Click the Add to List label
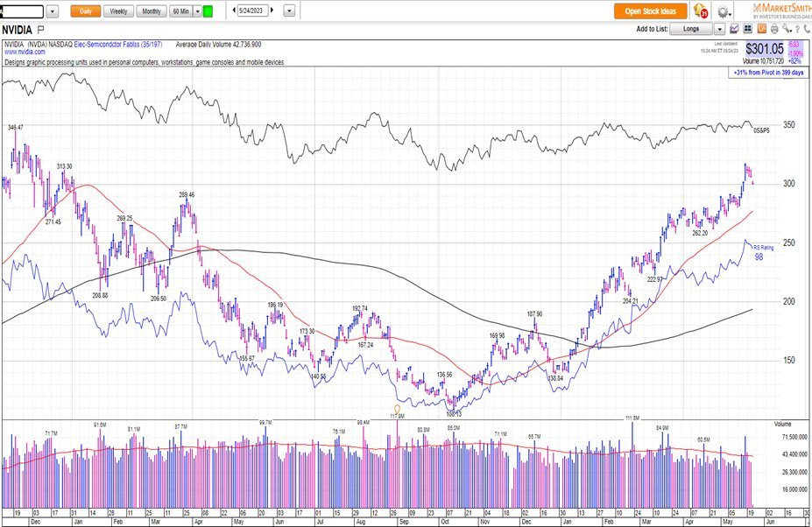The image size is (812, 527). pos(652,29)
